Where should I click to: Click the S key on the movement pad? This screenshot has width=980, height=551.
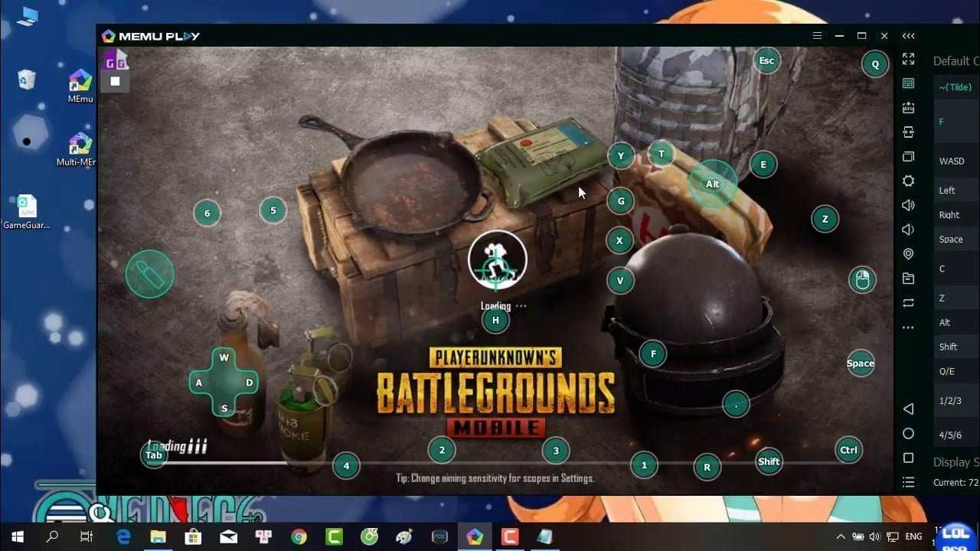[x=224, y=409]
